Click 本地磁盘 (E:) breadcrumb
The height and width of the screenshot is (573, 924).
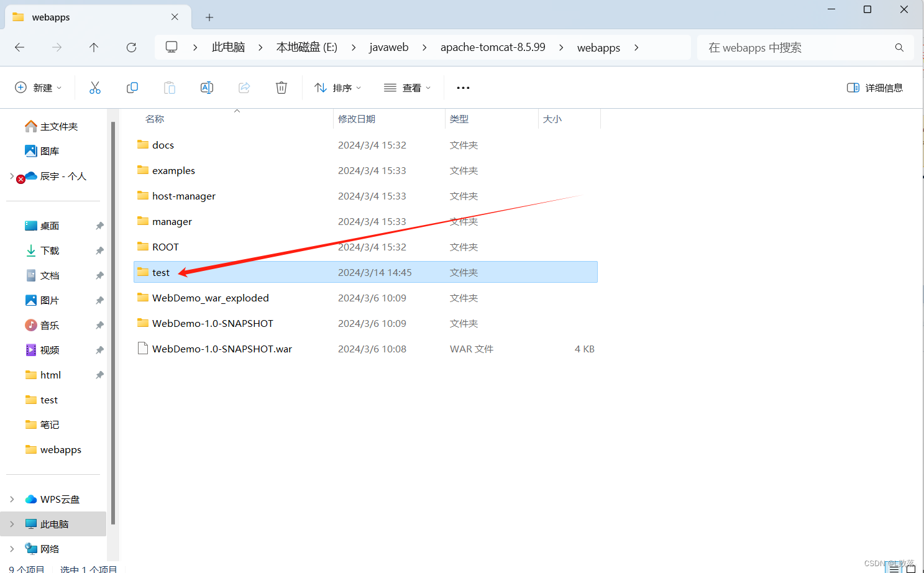pos(307,47)
